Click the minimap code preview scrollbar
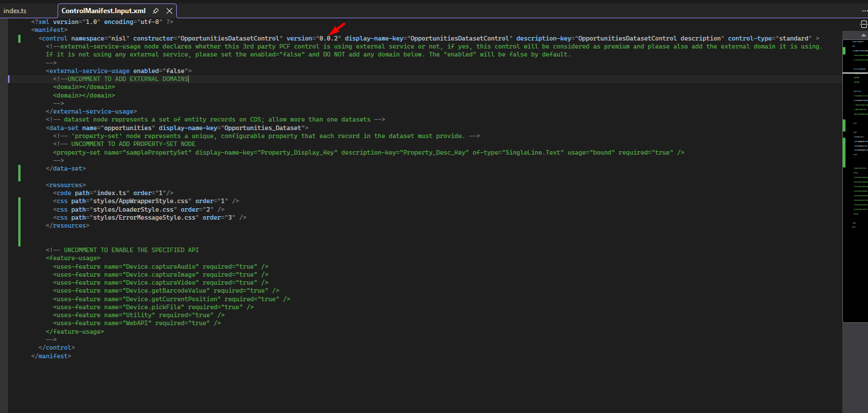This screenshot has width=868, height=413. click(x=854, y=171)
